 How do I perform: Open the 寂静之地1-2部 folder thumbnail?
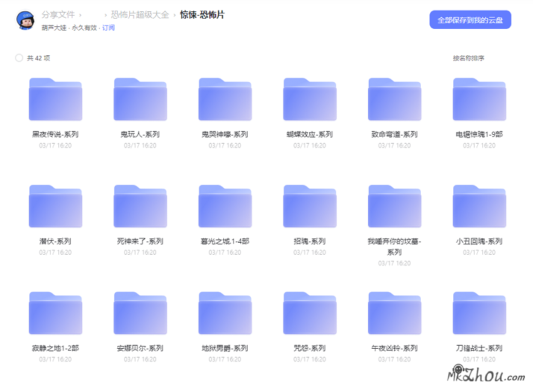point(55,313)
